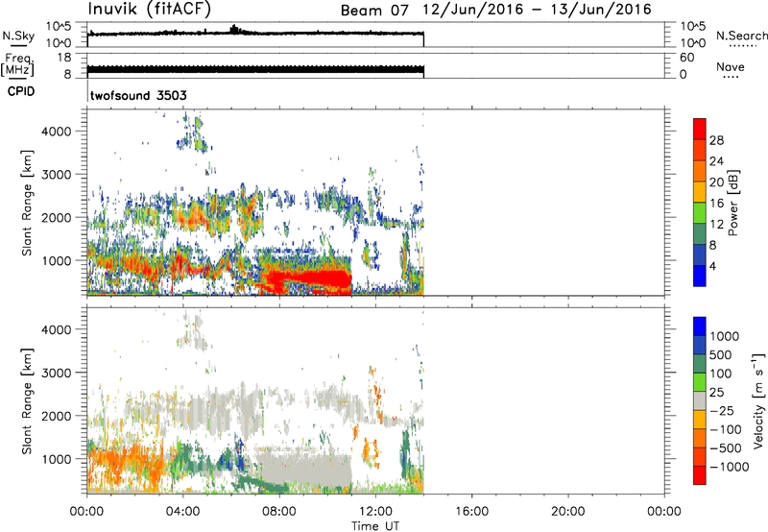Image resolution: width=768 pixels, height=532 pixels.
Task: Click the grey near-zero Velocity color bar segment
Action: tap(700, 400)
